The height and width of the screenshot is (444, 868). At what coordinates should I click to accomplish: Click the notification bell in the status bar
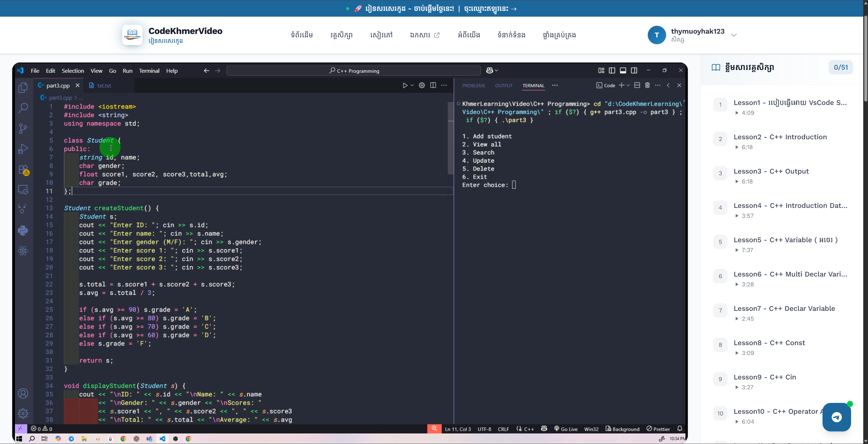point(680,429)
